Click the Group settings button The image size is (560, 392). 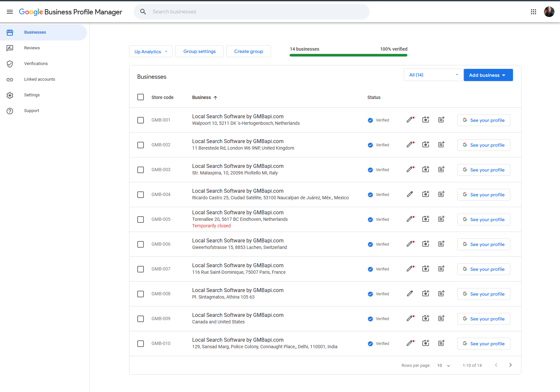click(199, 51)
